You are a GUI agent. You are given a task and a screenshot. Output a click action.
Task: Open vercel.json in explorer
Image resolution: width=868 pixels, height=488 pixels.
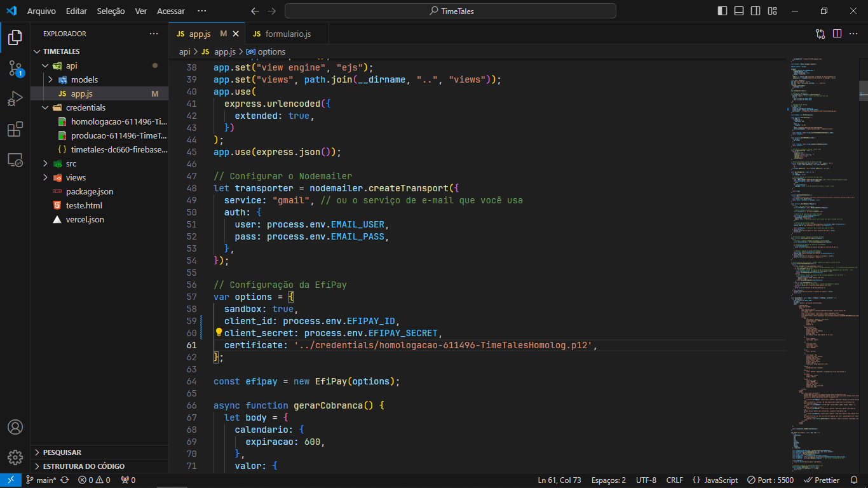(99, 219)
